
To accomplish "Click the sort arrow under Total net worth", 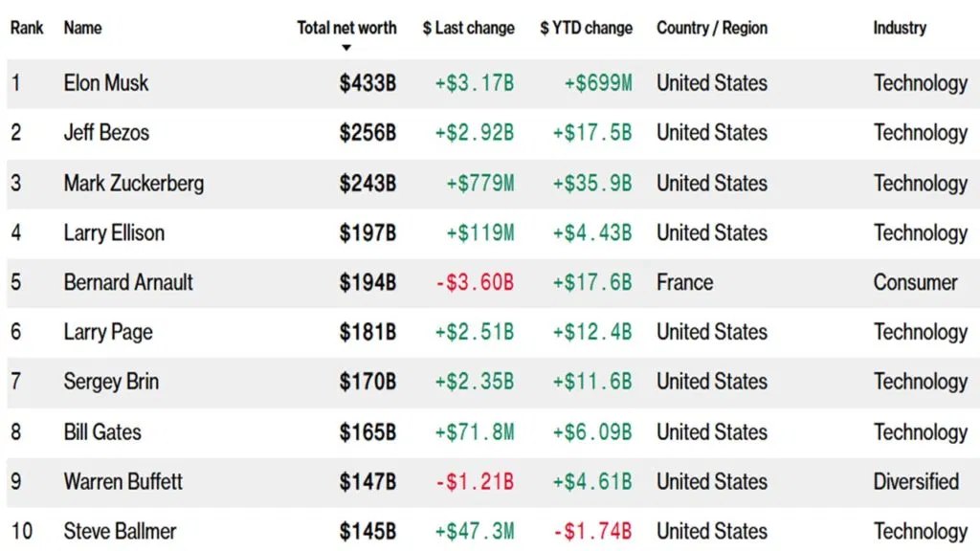I will (x=346, y=48).
